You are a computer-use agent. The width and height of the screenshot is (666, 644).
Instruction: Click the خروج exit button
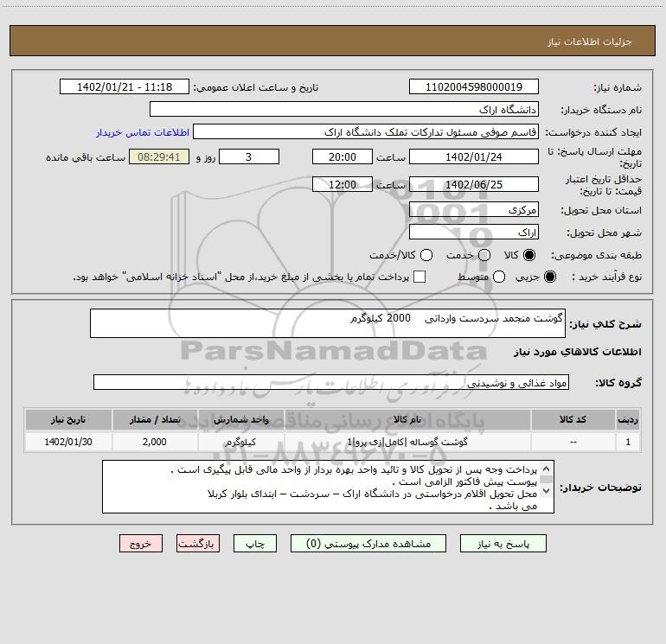click(141, 544)
